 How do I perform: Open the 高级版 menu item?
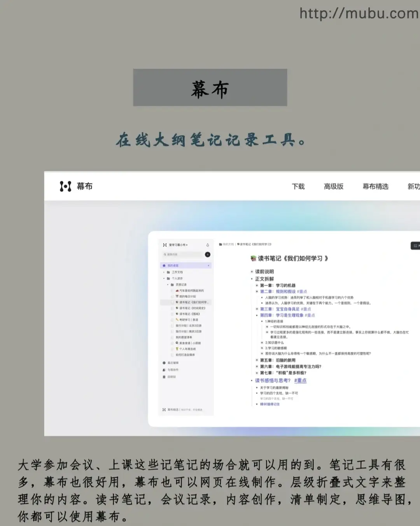point(334,187)
